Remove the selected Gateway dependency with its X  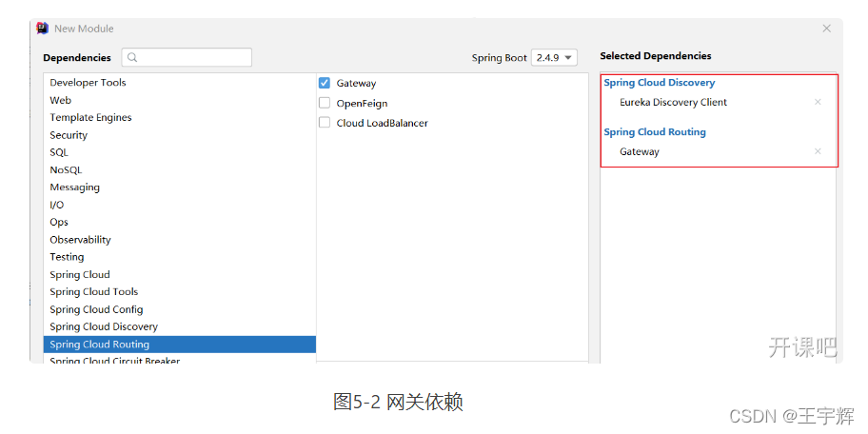point(818,151)
